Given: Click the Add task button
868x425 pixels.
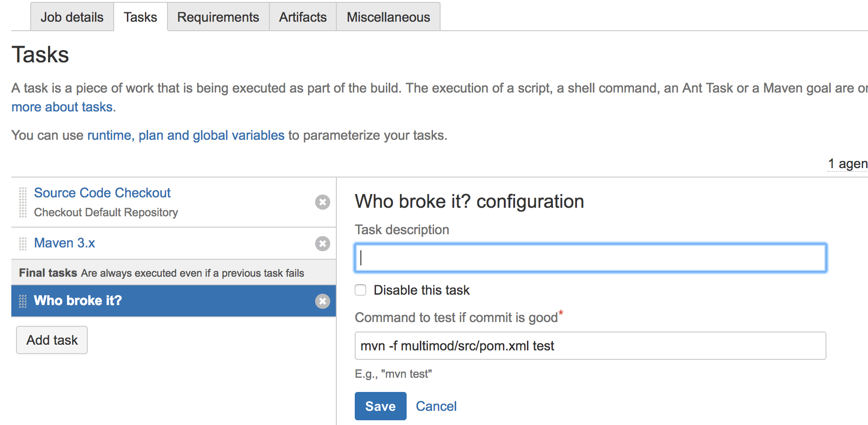Looking at the screenshot, I should (x=51, y=340).
